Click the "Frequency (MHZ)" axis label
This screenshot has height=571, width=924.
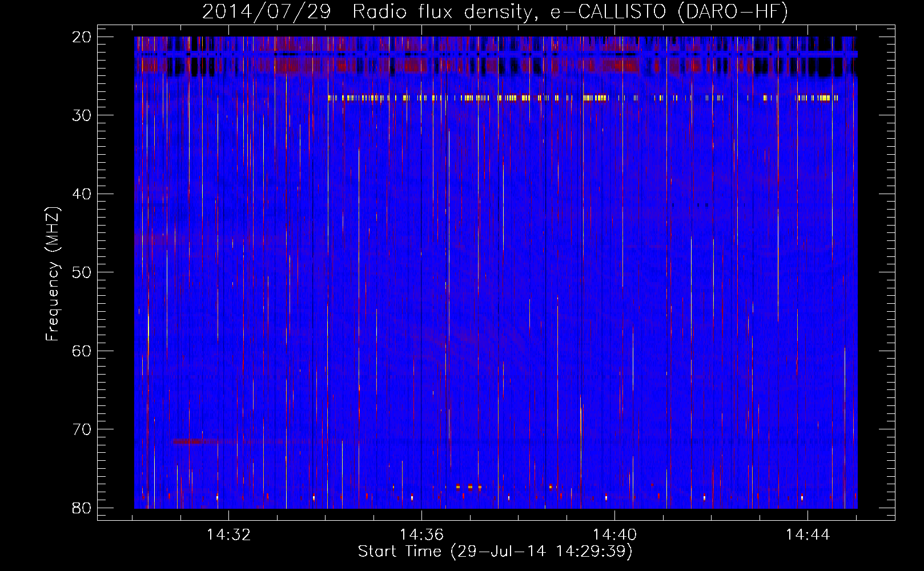tap(52, 274)
